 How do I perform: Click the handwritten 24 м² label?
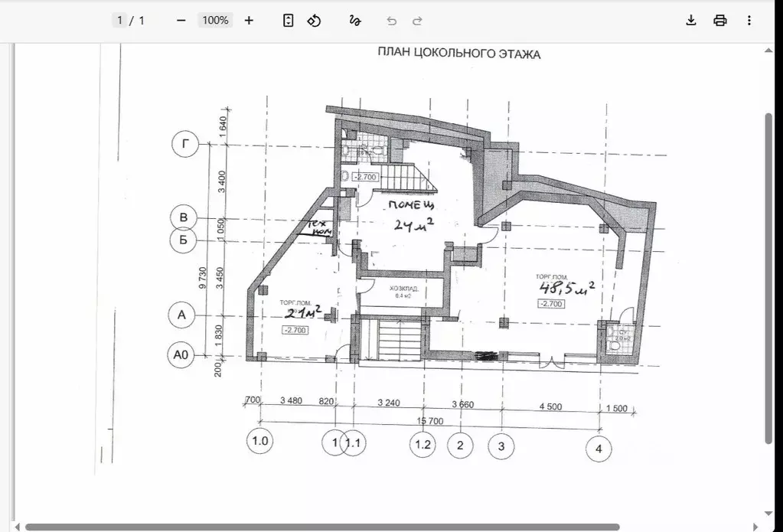click(413, 225)
